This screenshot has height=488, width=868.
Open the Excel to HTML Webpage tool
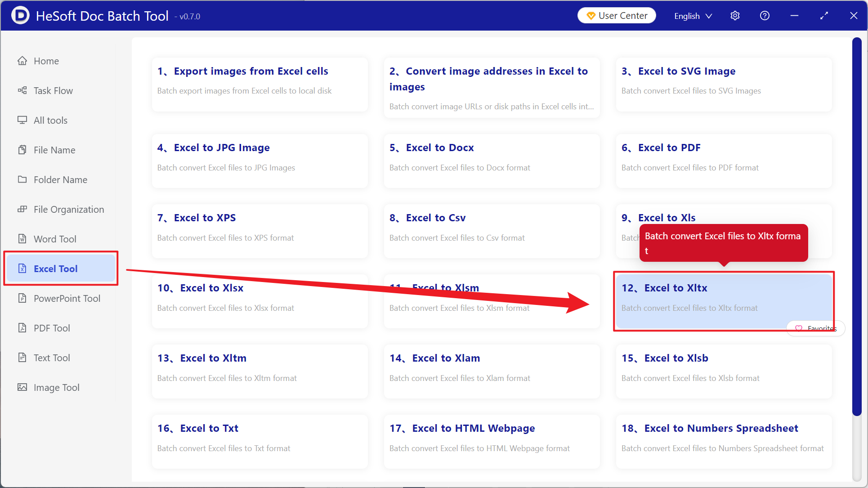pyautogui.click(x=492, y=442)
